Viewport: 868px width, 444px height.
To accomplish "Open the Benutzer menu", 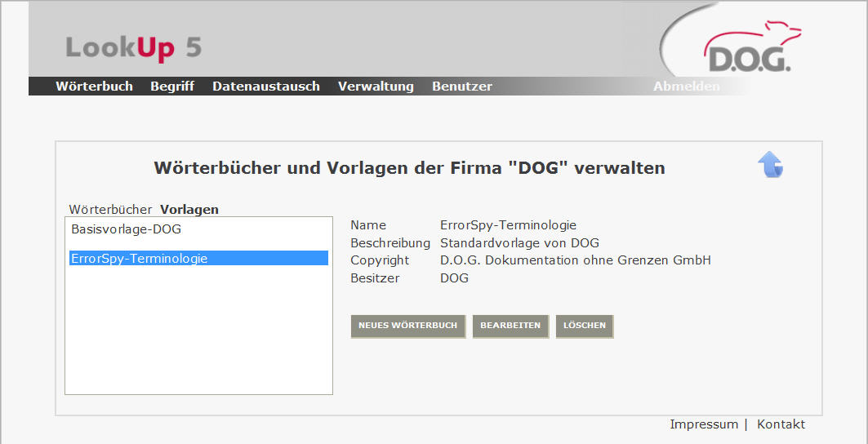I will pyautogui.click(x=462, y=87).
